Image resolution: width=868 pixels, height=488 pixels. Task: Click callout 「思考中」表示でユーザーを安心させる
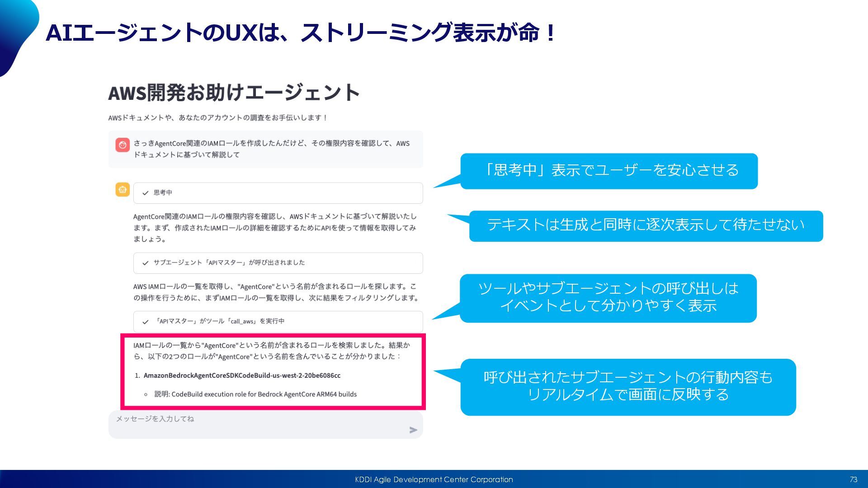click(x=609, y=171)
